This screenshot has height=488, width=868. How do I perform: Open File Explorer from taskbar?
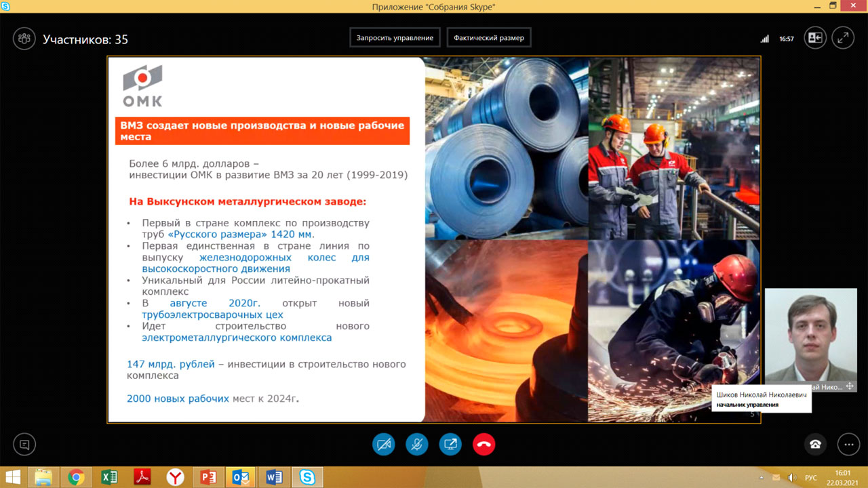pos(43,477)
